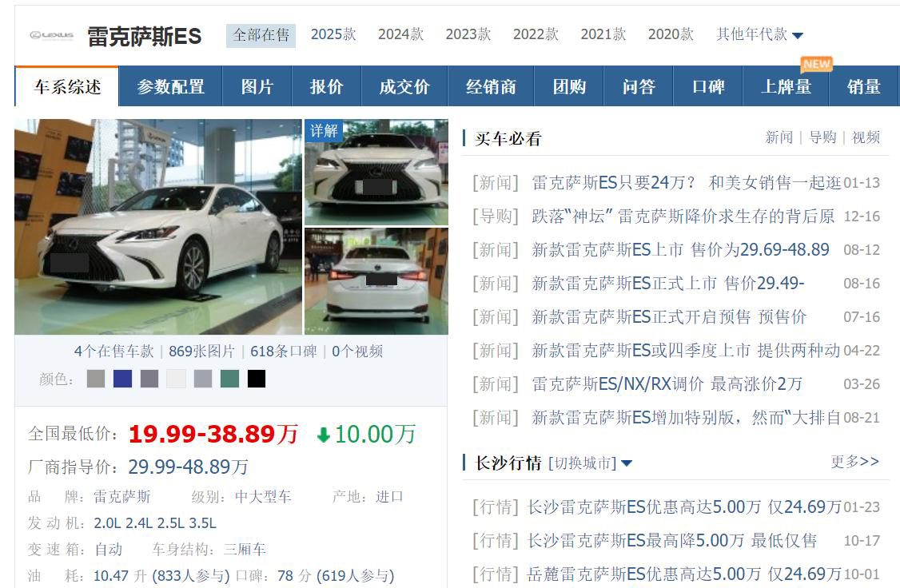Open the large white Lexus ES showroom photo
Image resolution: width=900 pixels, height=588 pixels.
(x=157, y=227)
